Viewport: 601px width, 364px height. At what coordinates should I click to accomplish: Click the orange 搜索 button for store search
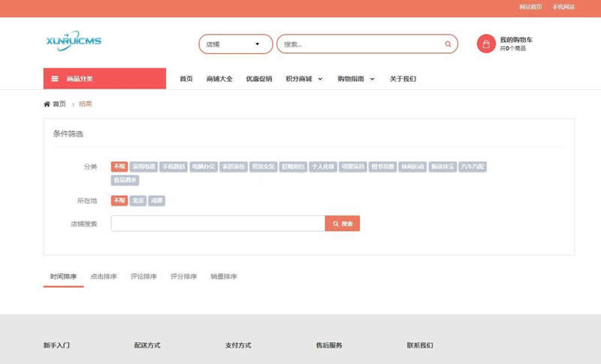(343, 224)
